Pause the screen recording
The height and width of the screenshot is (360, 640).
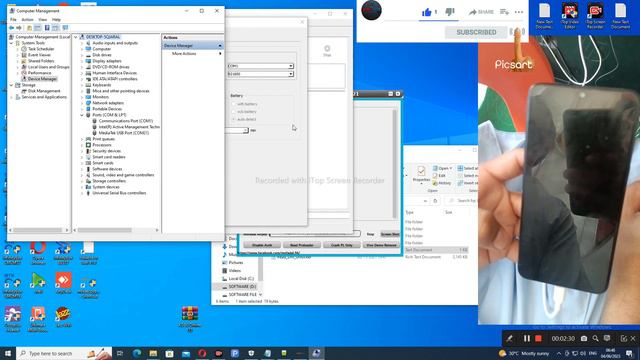click(527, 338)
